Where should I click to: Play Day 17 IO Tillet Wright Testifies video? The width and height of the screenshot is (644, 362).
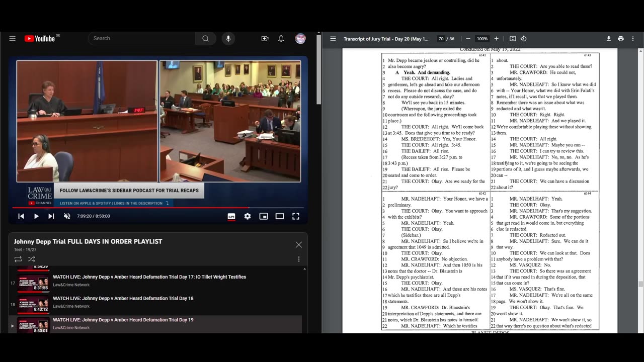(149, 277)
